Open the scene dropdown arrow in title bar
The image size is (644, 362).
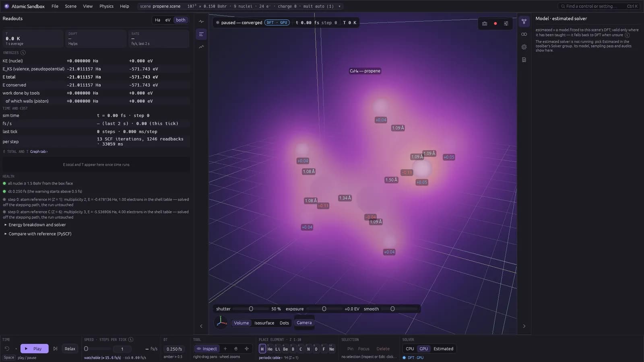tap(339, 6)
